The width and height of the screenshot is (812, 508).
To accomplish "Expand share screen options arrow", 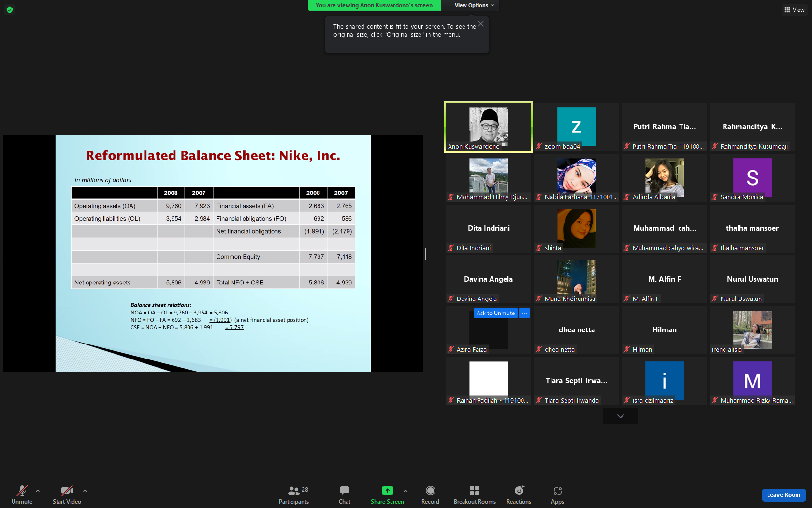I will (406, 491).
